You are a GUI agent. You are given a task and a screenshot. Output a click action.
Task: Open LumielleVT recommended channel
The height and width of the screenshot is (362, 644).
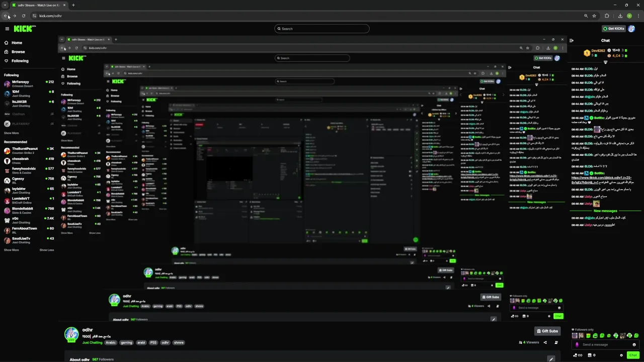29,200
